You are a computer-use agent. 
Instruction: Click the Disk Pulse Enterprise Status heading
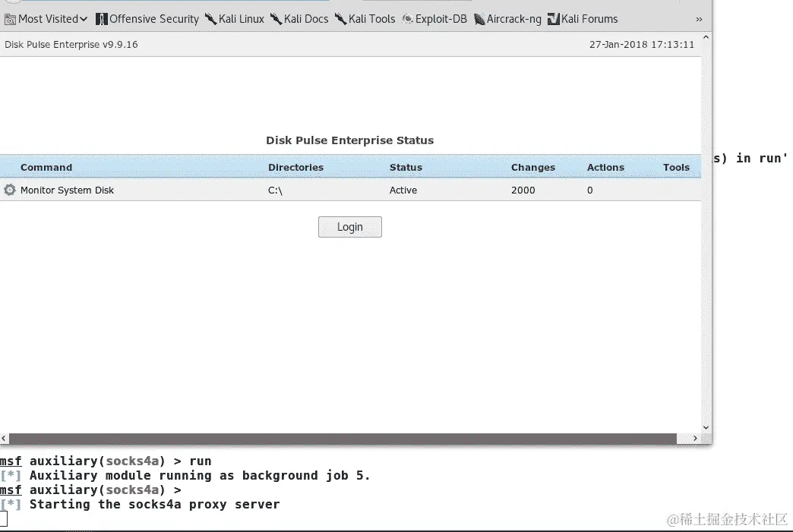click(350, 140)
